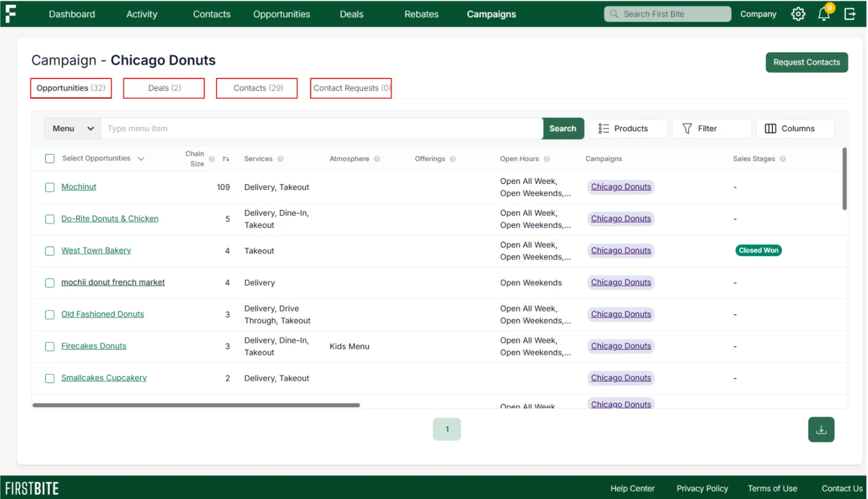This screenshot has width=868, height=499.
Task: Click in the Type menu item field
Action: click(322, 129)
